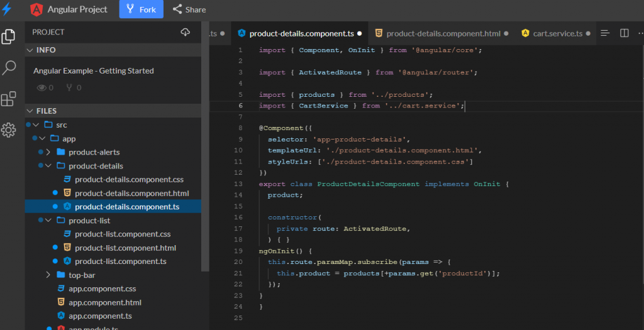Collapse the FILES section
This screenshot has height=330, width=644.
click(x=30, y=111)
